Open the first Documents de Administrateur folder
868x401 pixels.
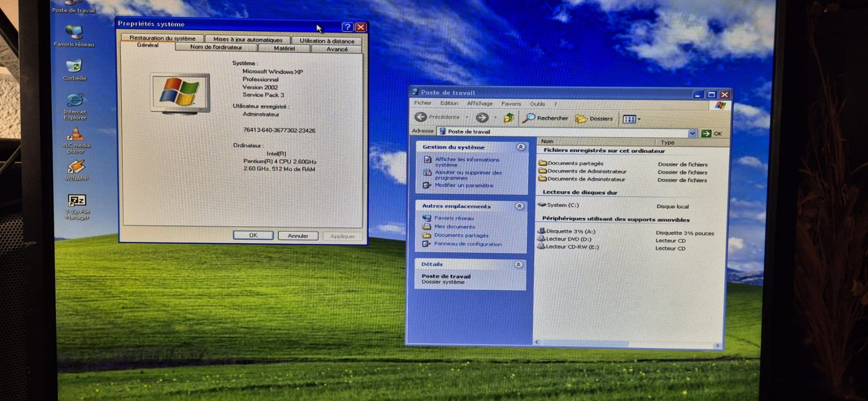point(583,171)
